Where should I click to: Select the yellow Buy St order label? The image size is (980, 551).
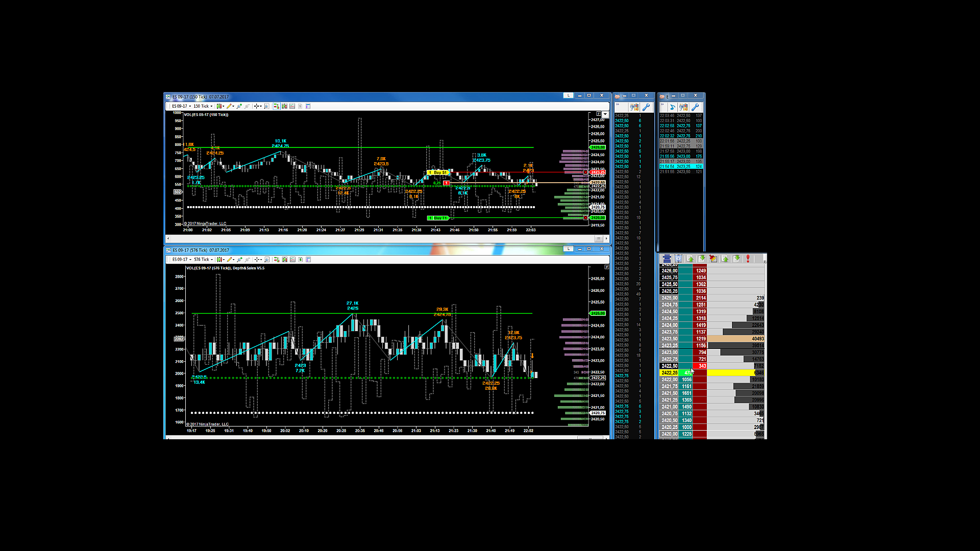click(437, 172)
